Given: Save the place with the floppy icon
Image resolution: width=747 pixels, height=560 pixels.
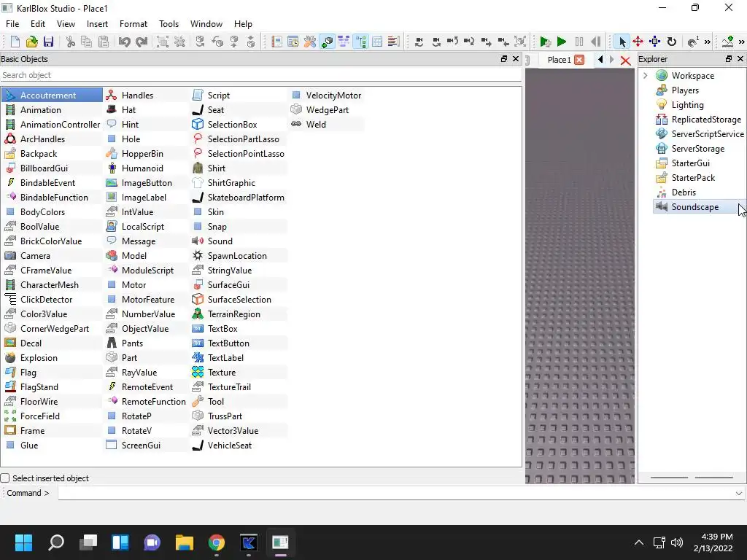Looking at the screenshot, I should pos(48,42).
